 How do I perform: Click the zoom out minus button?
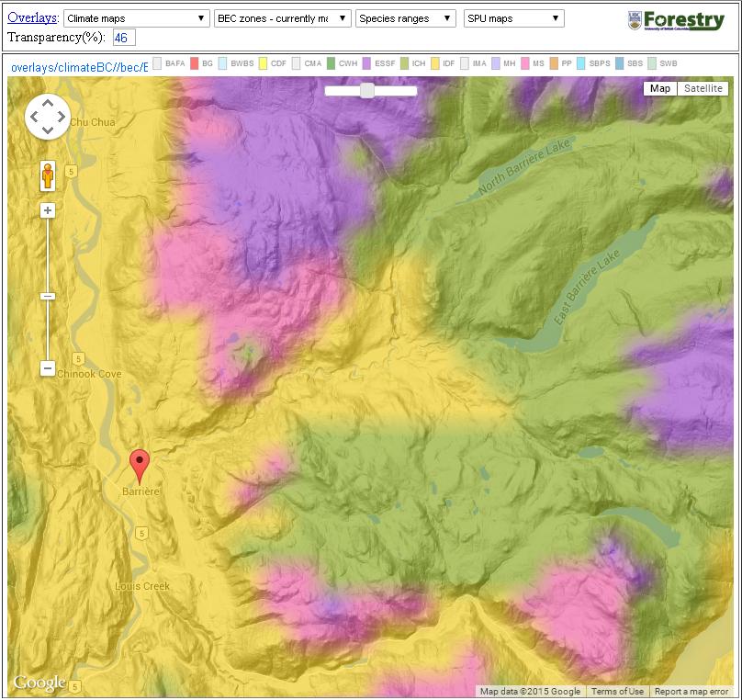pos(48,368)
